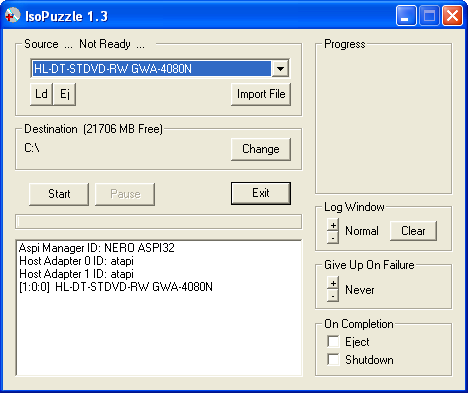Click the Host Adapter 0 ID log line
The height and width of the screenshot is (393, 468).
pos(76,261)
